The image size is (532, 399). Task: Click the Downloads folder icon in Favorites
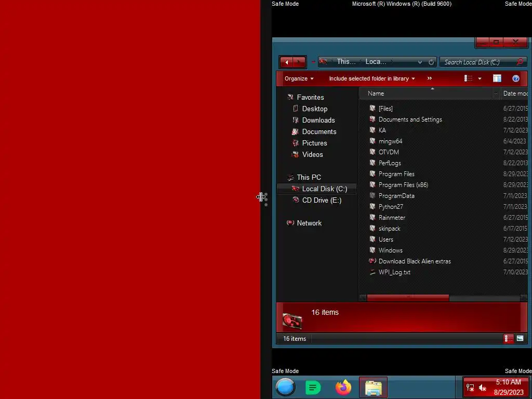[x=296, y=120]
